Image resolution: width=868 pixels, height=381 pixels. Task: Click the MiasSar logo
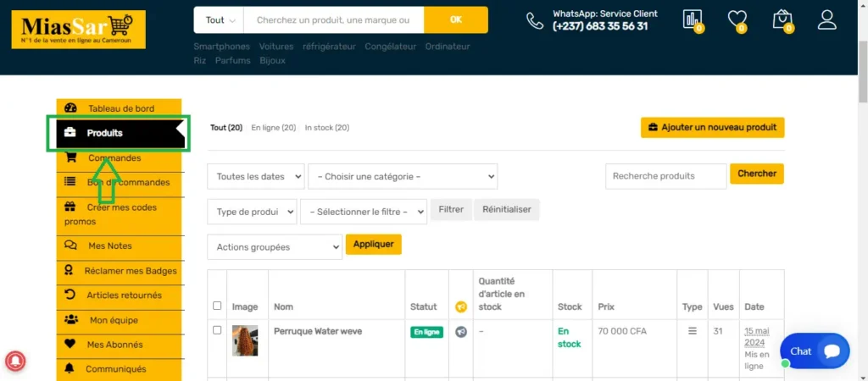pos(78,29)
